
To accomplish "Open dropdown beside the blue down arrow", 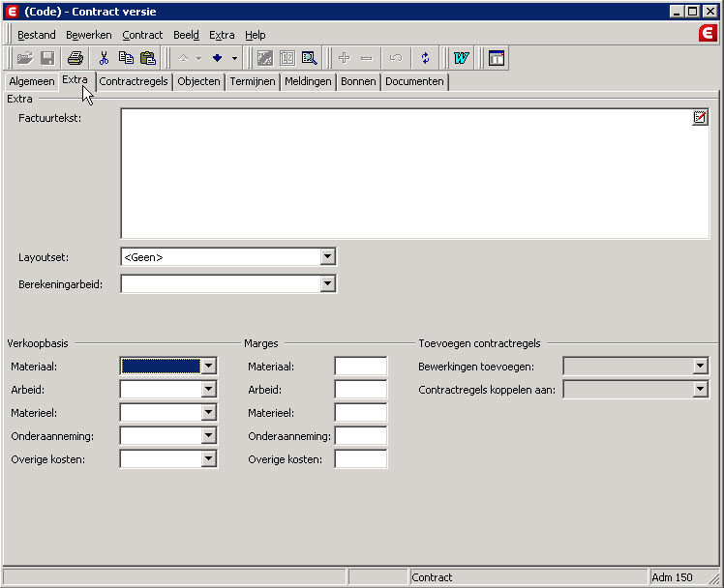I will pos(234,59).
